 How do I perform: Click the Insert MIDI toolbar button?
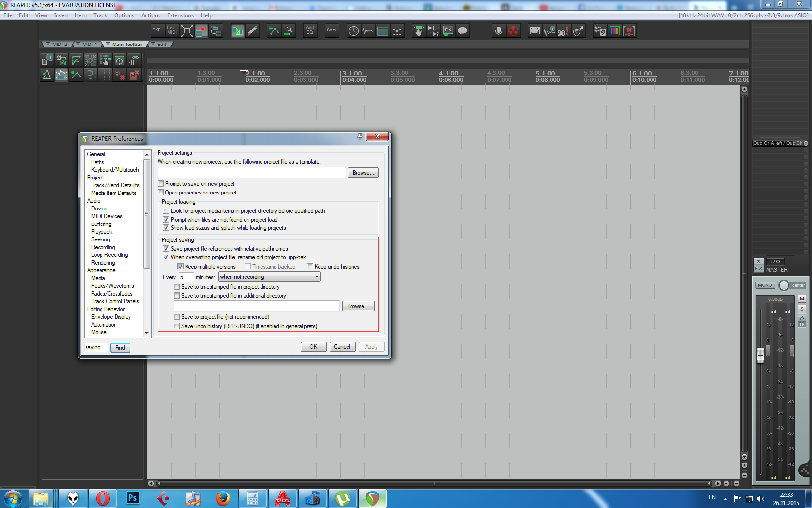click(x=172, y=30)
